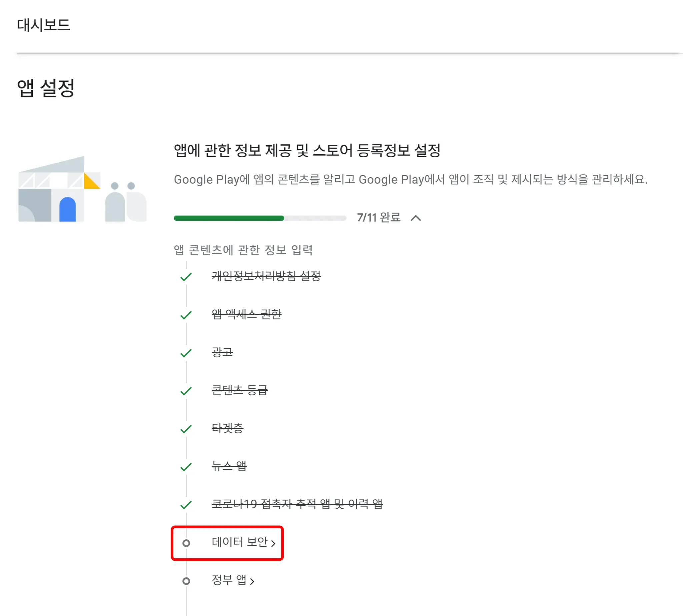The image size is (683, 616).
Task: Open the completed 콘텐츠 등급 item
Action: (240, 390)
